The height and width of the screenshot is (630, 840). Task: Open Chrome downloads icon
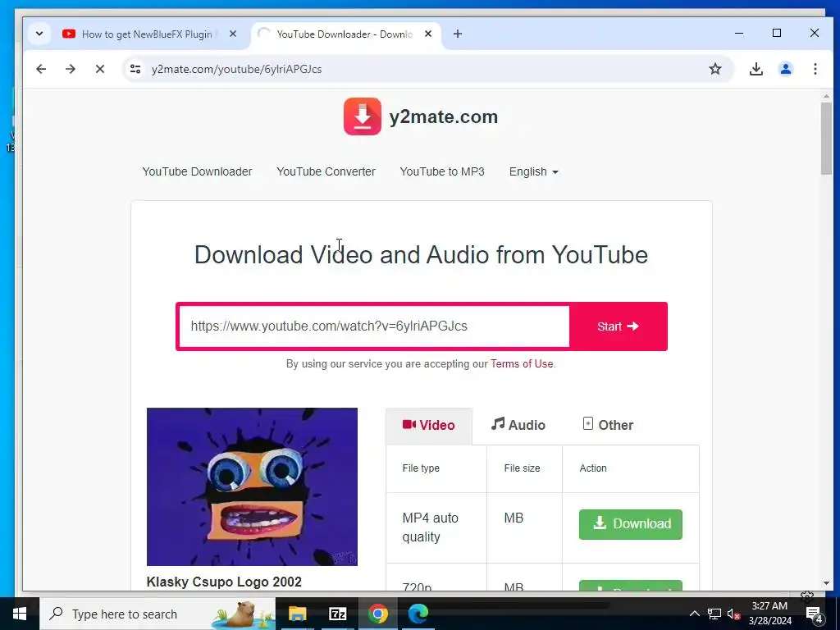tap(756, 69)
